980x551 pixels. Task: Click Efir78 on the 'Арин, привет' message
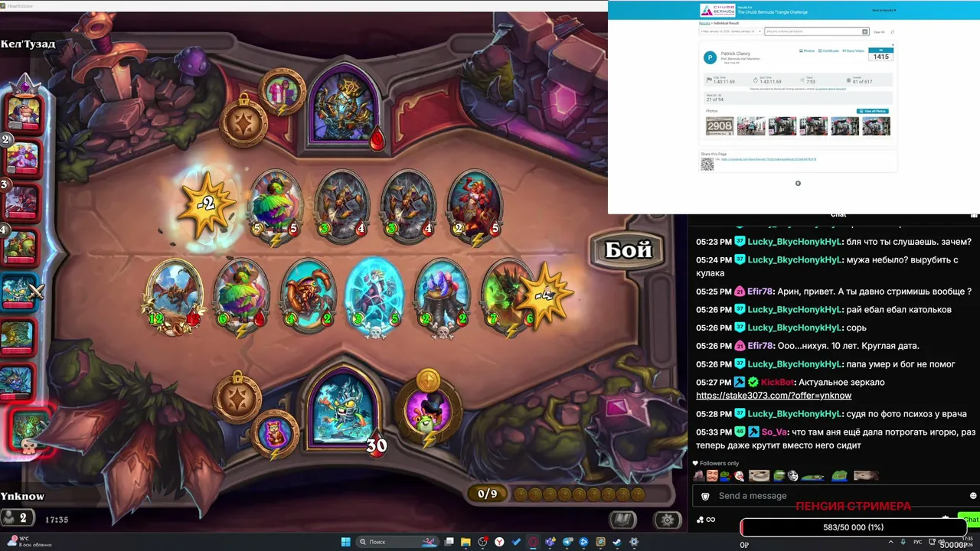pos(760,292)
